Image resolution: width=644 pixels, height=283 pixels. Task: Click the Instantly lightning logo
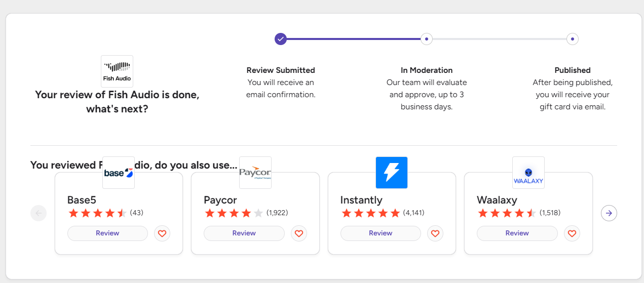coord(392,173)
